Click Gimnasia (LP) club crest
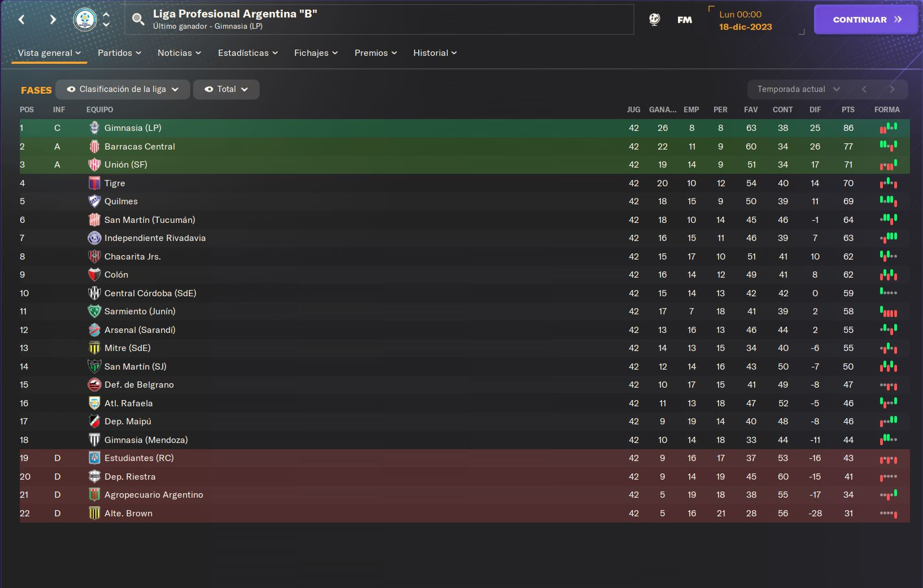Image resolution: width=923 pixels, height=588 pixels. coord(94,128)
